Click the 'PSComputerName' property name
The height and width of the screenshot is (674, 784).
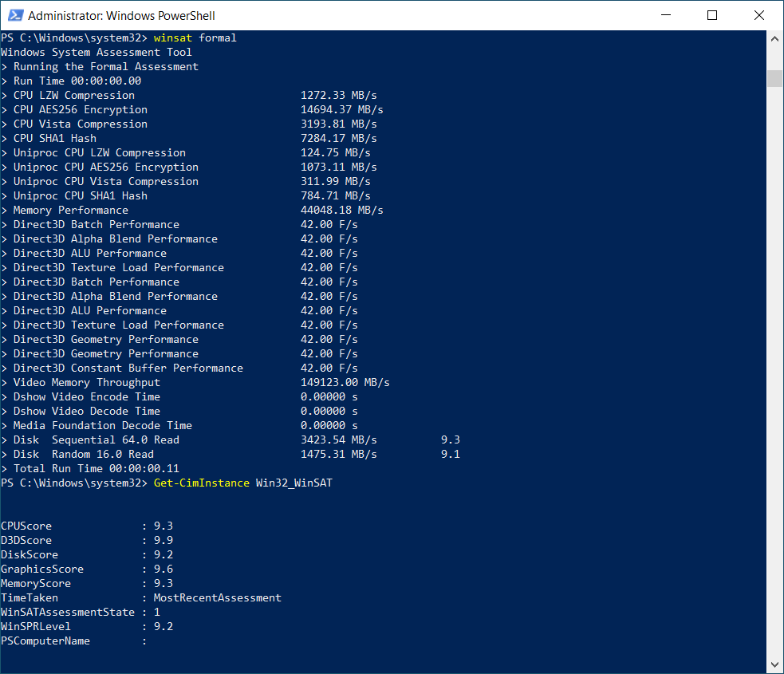click(x=45, y=641)
